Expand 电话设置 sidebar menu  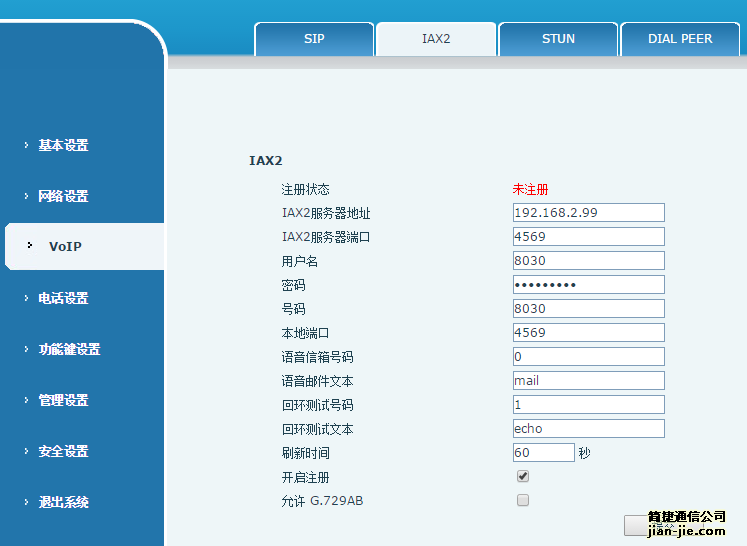(63, 298)
